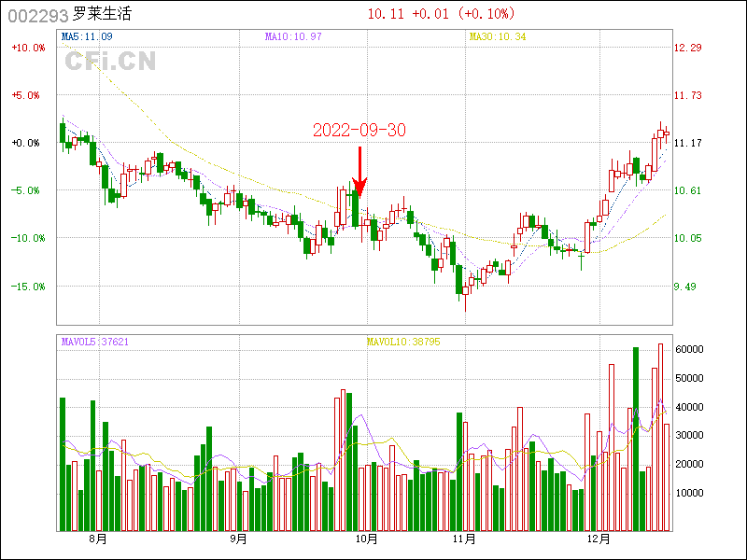
Task: Click the current price 10.11 in header
Action: coord(387,14)
